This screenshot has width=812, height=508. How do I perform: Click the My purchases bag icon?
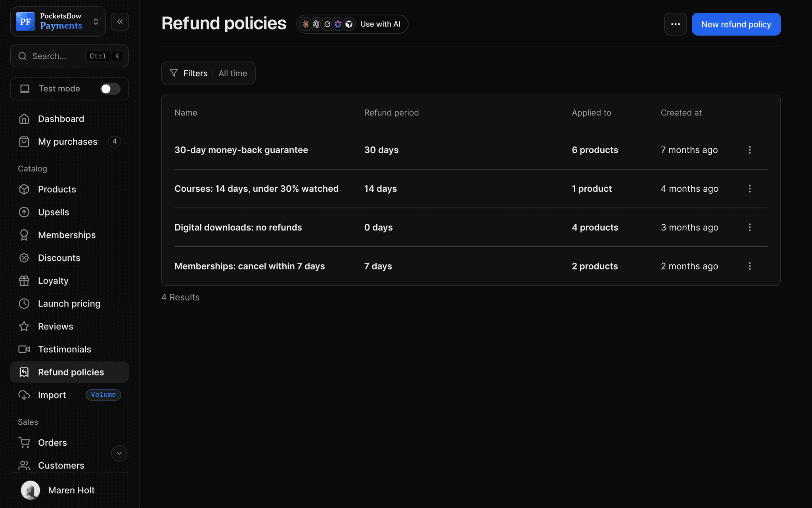[24, 142]
